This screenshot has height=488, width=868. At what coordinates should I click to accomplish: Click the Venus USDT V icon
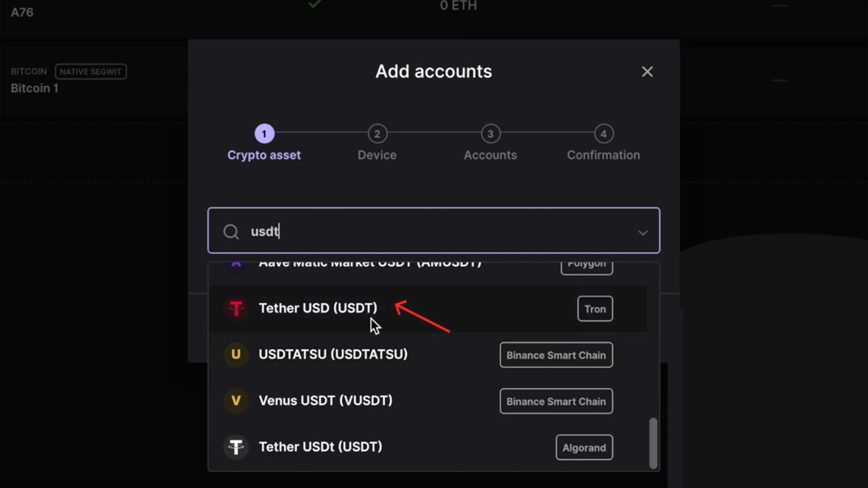(236, 401)
